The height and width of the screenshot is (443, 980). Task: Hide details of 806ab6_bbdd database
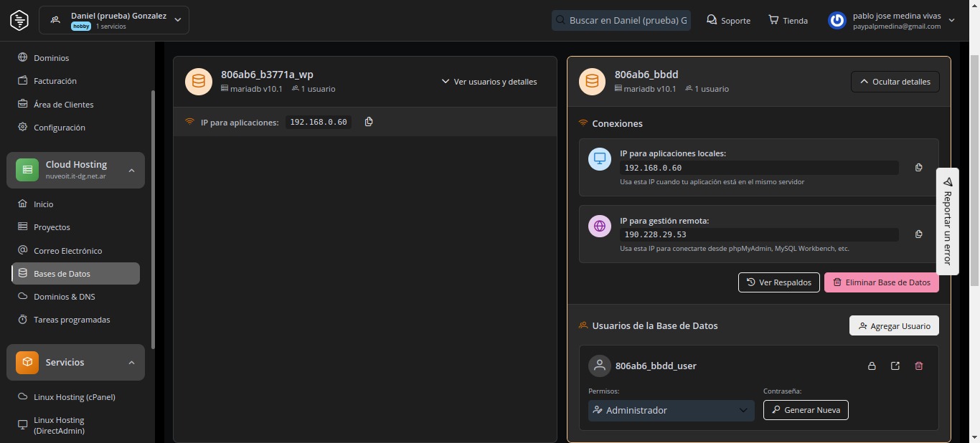tap(895, 82)
